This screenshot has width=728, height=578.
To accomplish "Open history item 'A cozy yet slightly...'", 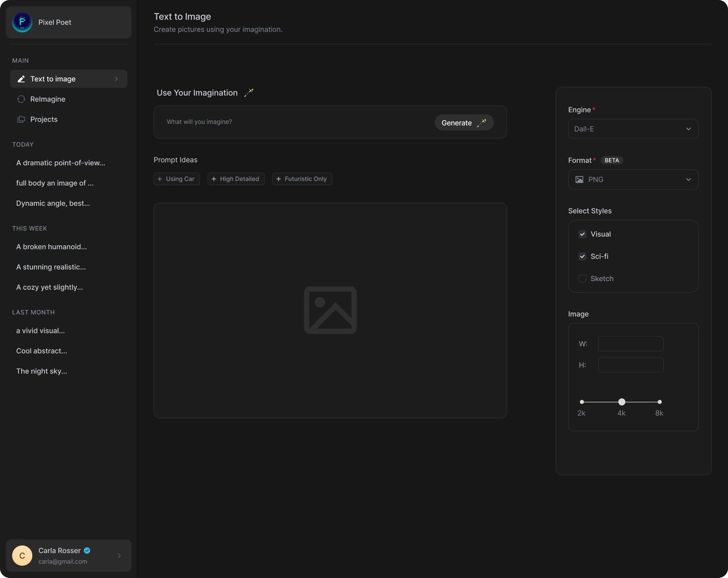I will tap(50, 287).
